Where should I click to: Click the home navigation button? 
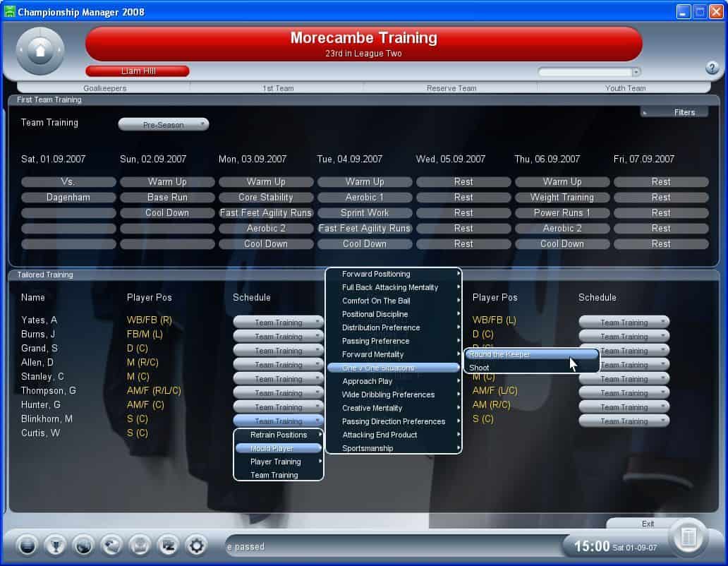pyautogui.click(x=40, y=51)
